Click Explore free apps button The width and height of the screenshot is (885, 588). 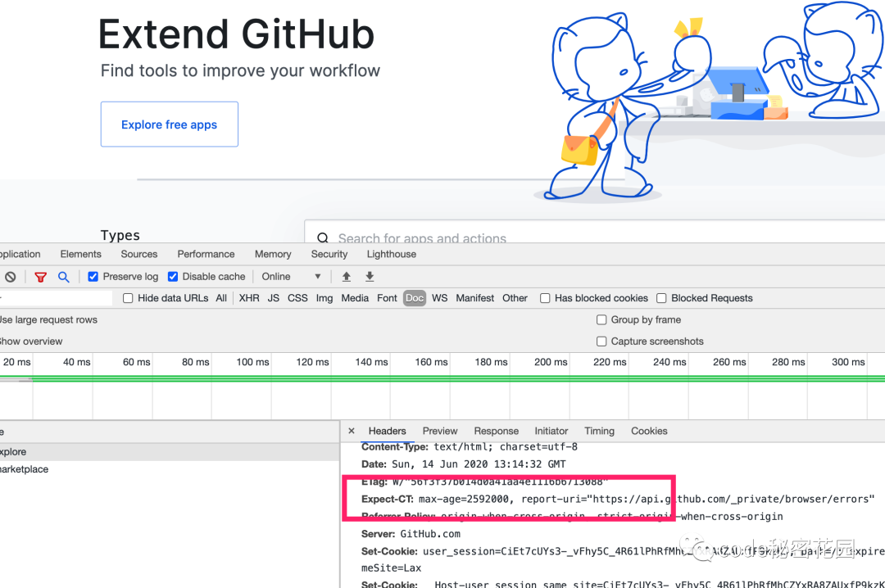click(170, 124)
